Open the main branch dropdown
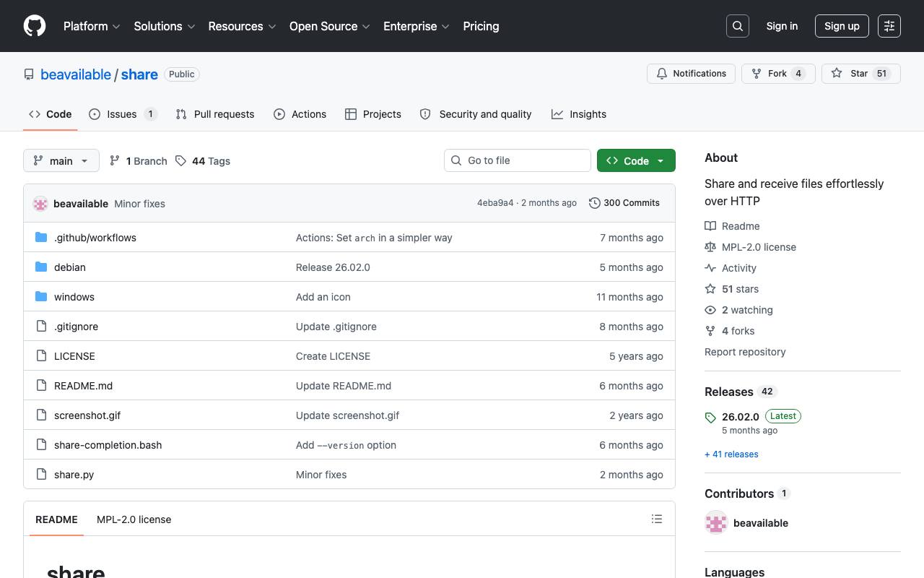The image size is (924, 578). pos(61,160)
